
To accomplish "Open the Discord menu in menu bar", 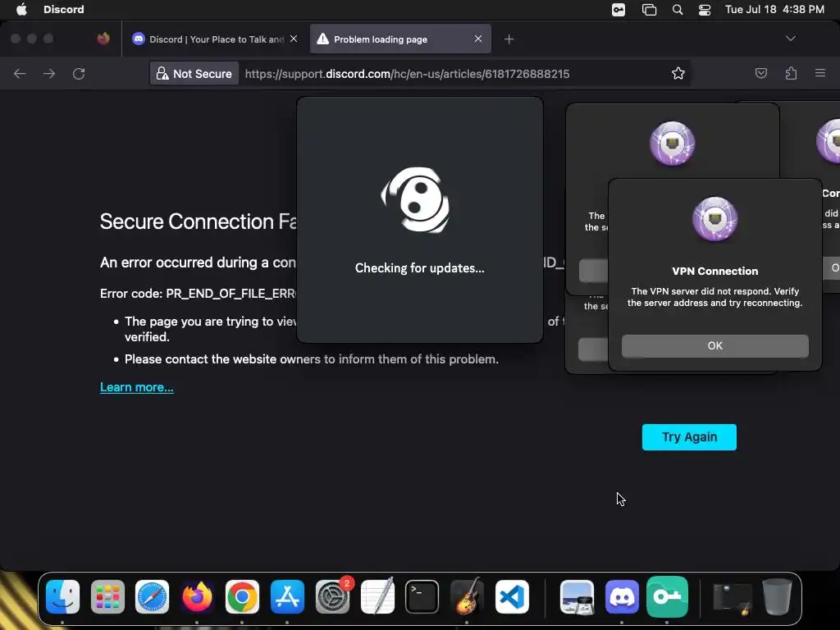I will 64,9.
